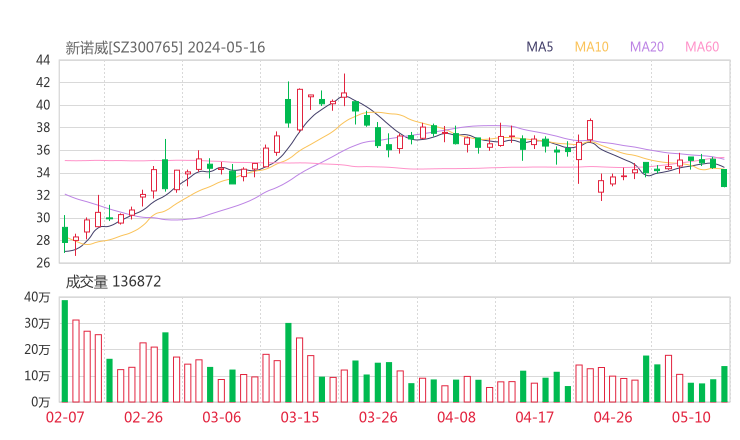Click the 20万 volume axis label
This screenshot has height=440, width=740.
[37, 350]
